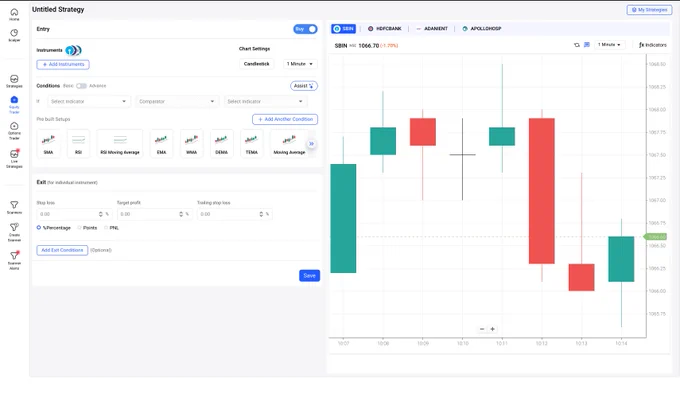Screen dimensions: 680x398
Task: Open Equity Trader in the sidebar
Action: pos(14,104)
